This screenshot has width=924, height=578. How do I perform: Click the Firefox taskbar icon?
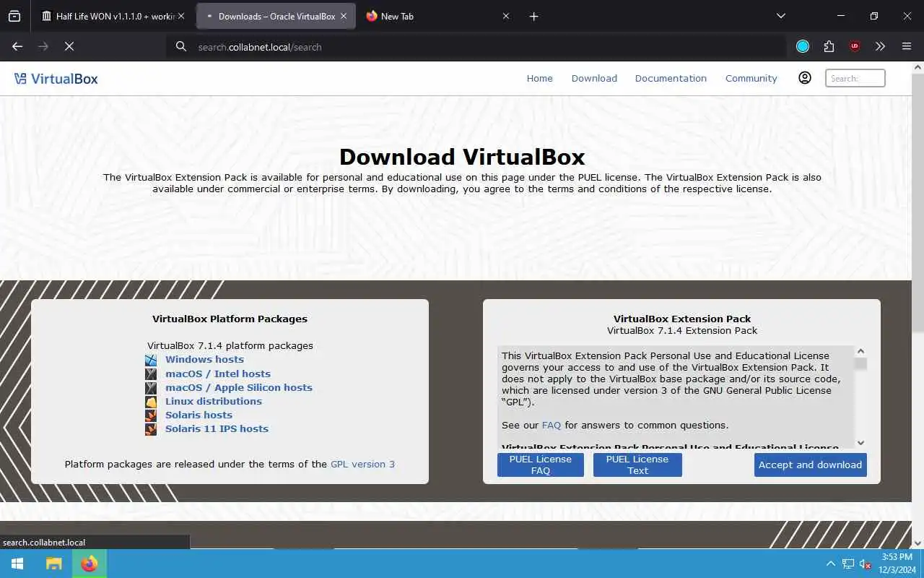pos(90,564)
